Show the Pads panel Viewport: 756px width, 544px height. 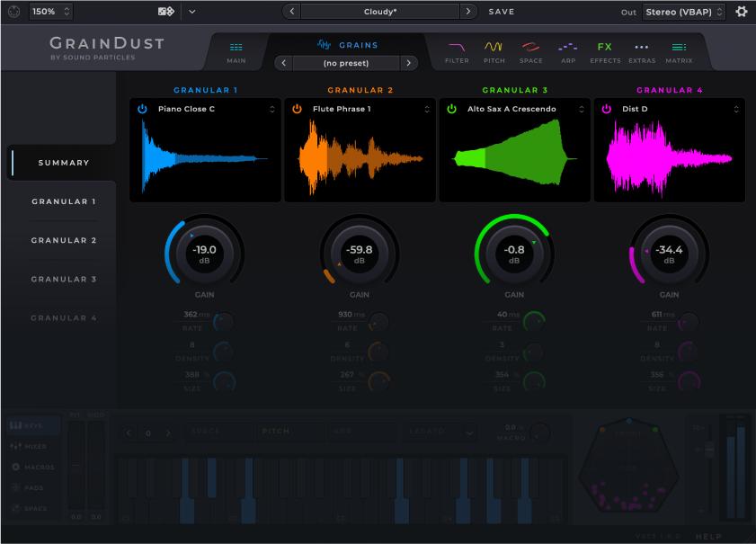pos(28,487)
